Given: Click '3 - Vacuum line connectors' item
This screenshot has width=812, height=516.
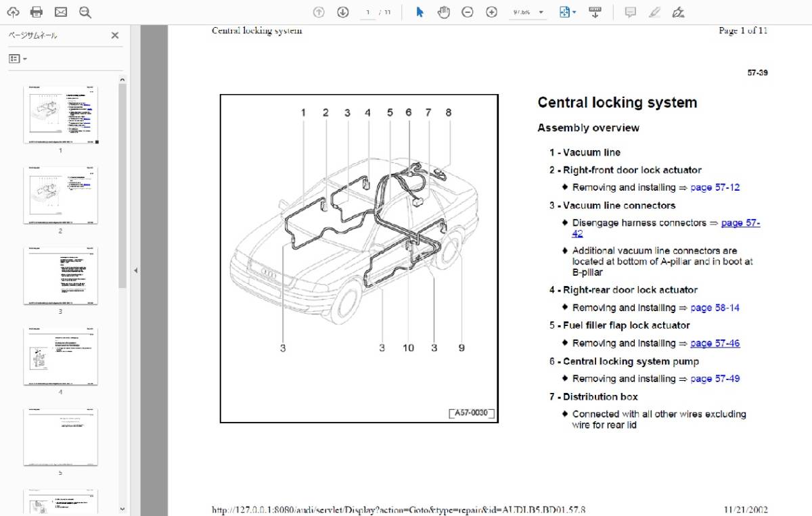Looking at the screenshot, I should click(612, 205).
